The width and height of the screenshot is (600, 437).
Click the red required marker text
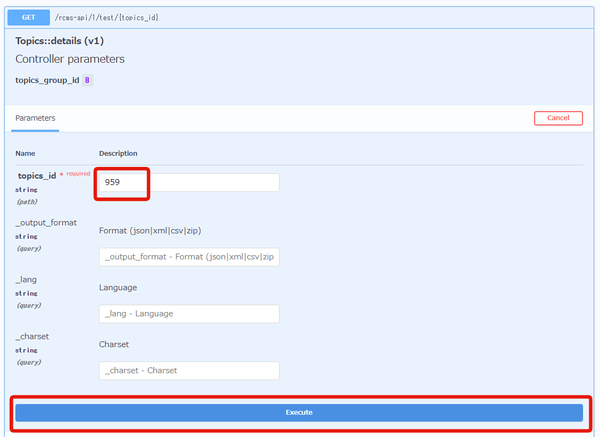pos(75,174)
